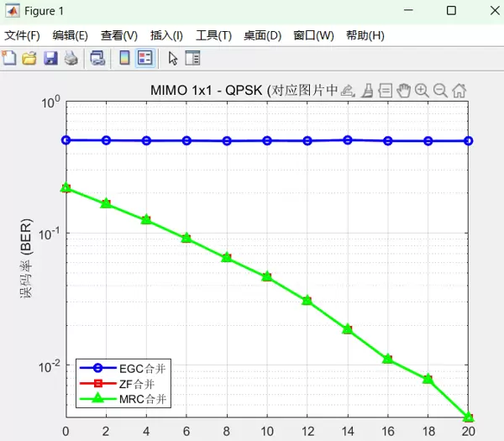The width and height of the screenshot is (504, 441).
Task: Click the Link Plot toolbar icon
Action: 97,58
